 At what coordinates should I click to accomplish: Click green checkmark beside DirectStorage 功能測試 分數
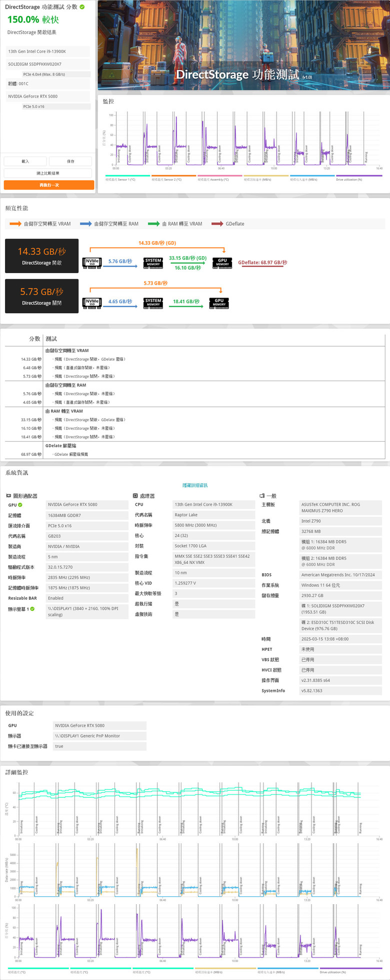coord(82,7)
